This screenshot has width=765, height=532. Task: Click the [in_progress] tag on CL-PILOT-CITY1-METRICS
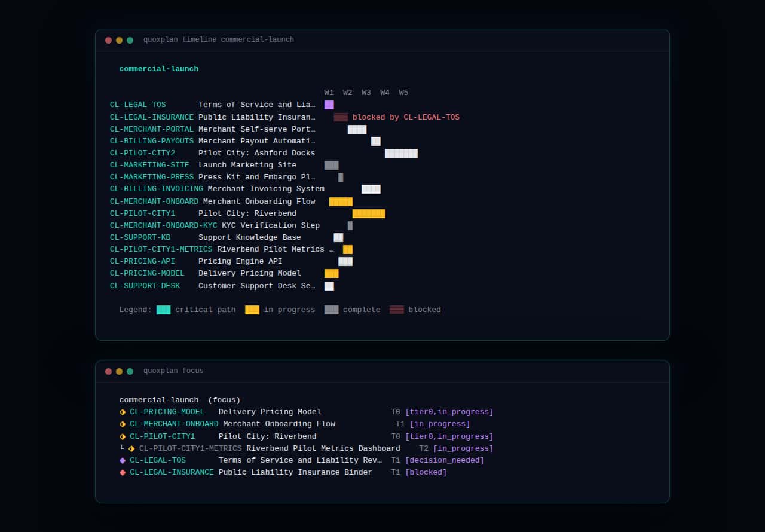point(463,448)
